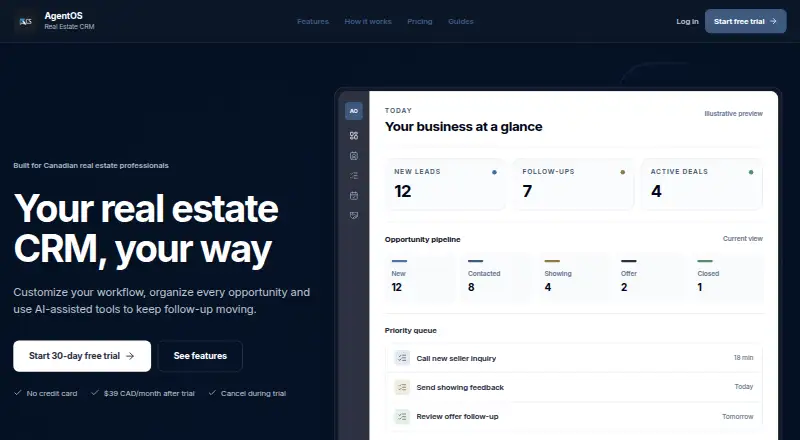Click the checkmark beside $39 CAD/month after trial

click(x=94, y=393)
